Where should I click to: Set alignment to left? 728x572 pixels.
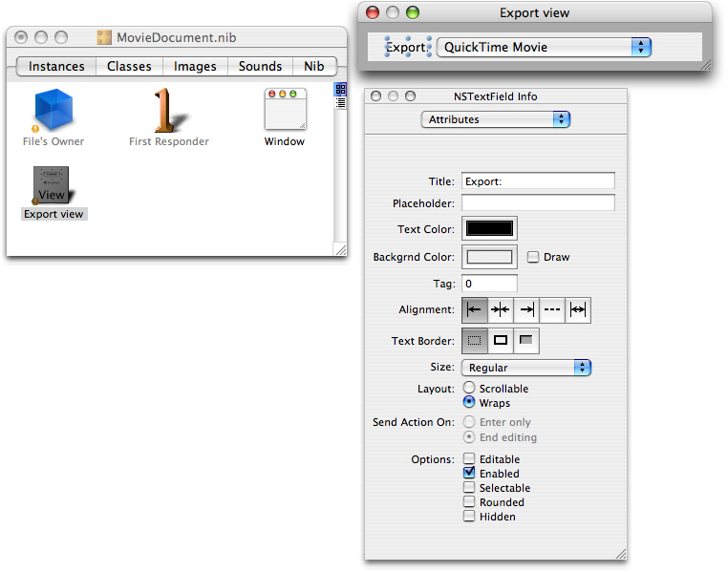(x=474, y=309)
